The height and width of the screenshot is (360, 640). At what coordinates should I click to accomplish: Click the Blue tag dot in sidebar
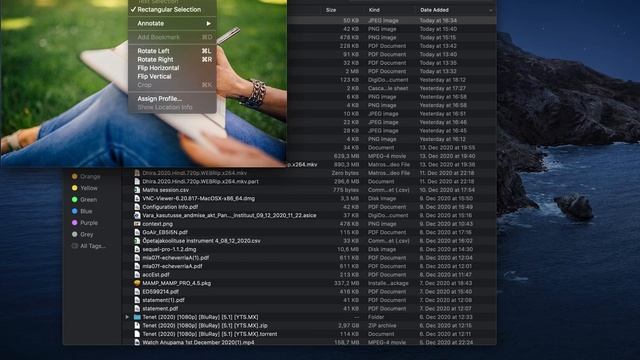coord(74,211)
